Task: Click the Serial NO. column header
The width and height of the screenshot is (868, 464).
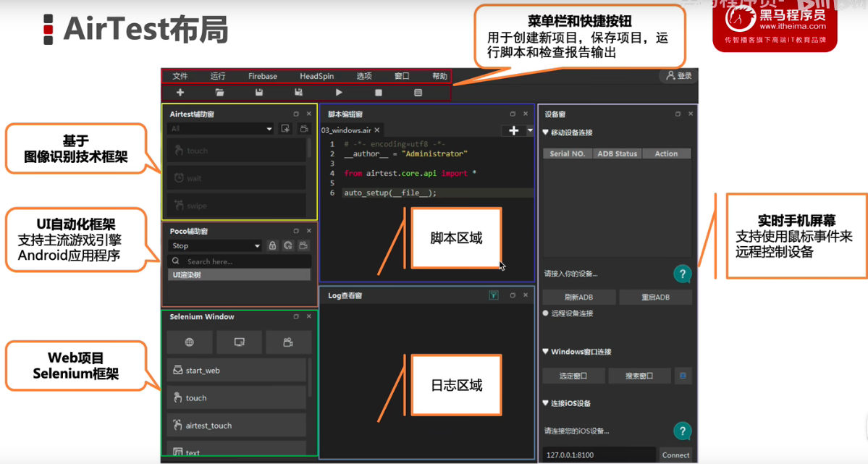Action: coord(568,153)
